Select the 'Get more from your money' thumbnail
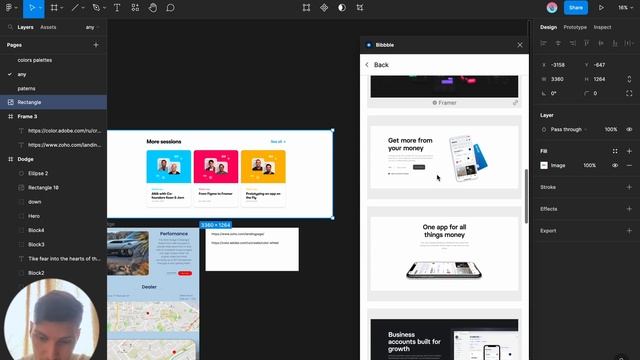Image resolution: width=640 pixels, height=360 pixels. [x=444, y=157]
